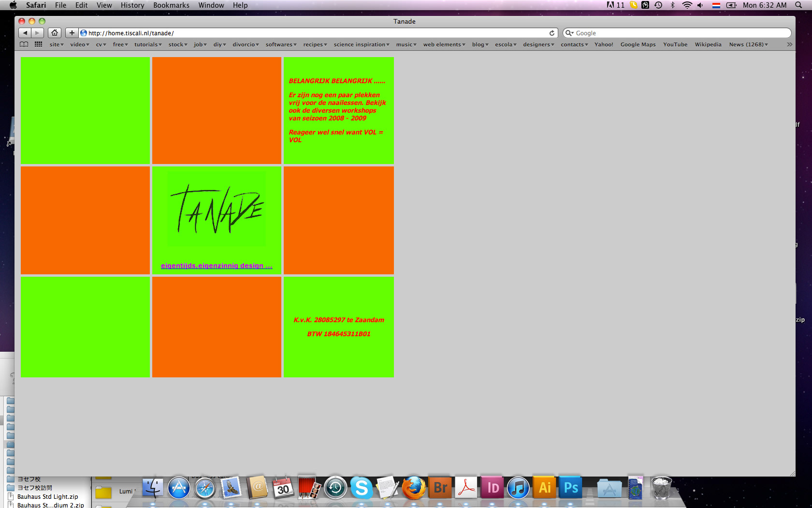Click the forward navigation arrow
The height and width of the screenshot is (508, 812).
38,33
